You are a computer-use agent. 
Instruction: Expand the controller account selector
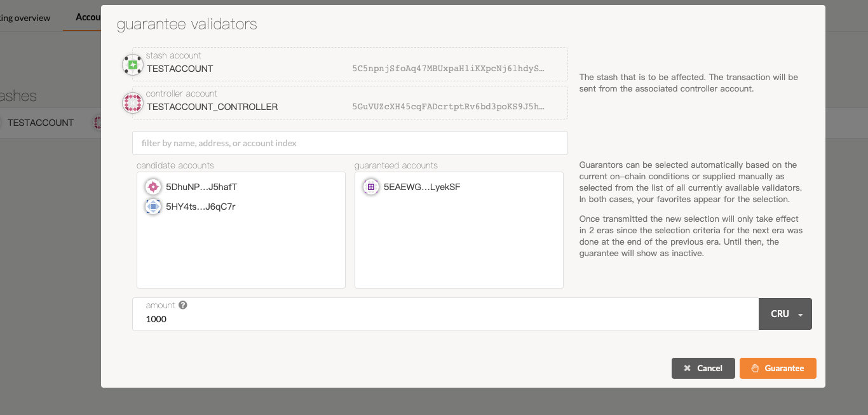(349, 103)
